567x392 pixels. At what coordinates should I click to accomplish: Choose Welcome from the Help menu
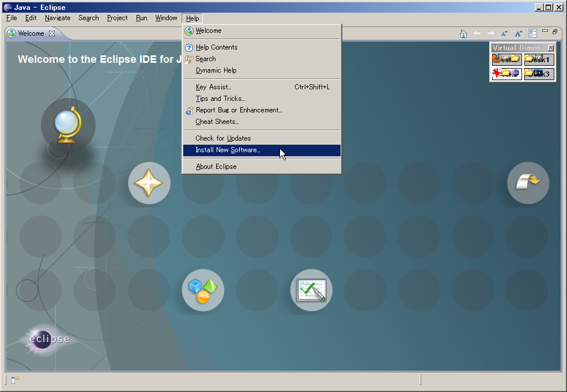(x=262, y=31)
